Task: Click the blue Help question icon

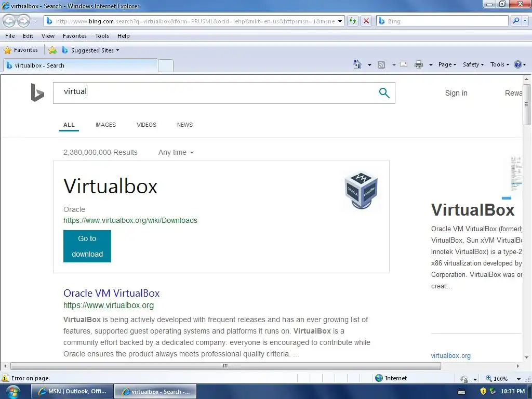Action: [518, 64]
